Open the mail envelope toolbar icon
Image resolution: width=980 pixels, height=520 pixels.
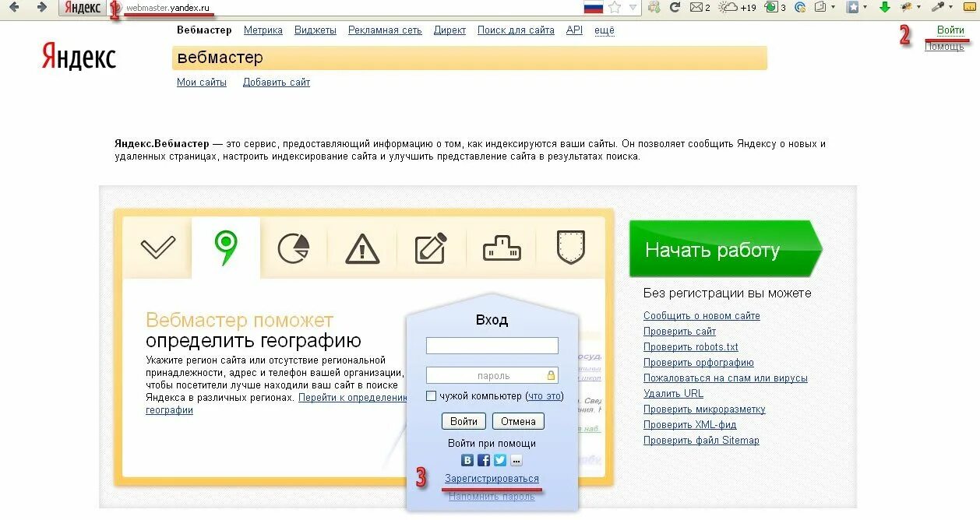696,7
